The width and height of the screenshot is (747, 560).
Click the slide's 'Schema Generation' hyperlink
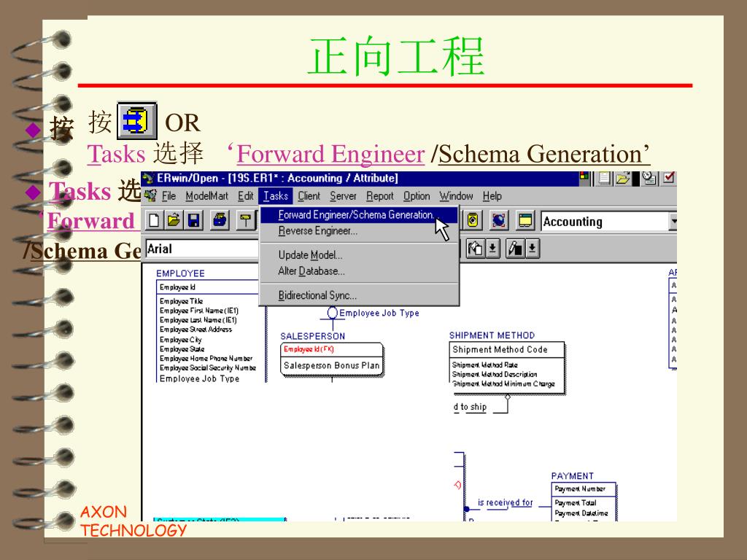pos(541,155)
